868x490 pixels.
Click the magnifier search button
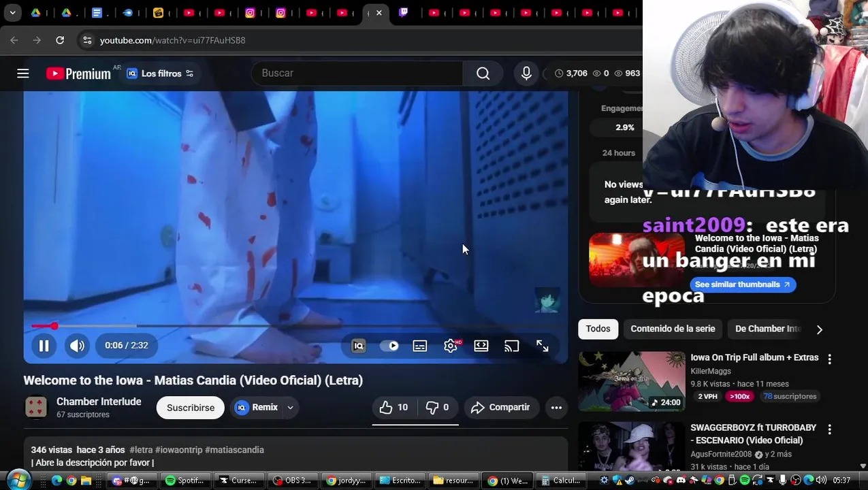click(x=483, y=73)
